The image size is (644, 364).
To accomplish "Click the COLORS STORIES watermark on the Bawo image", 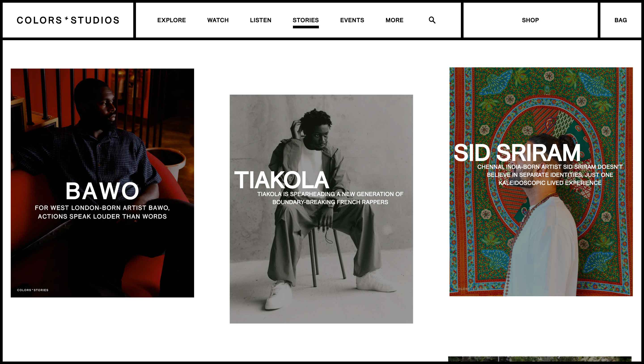I will (33, 290).
